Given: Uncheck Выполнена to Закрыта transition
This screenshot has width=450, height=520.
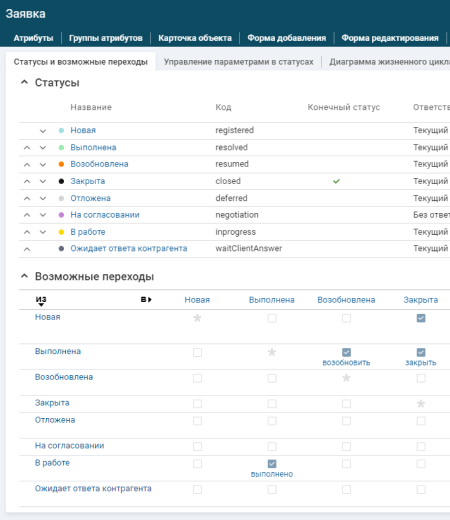Looking at the screenshot, I should (421, 352).
